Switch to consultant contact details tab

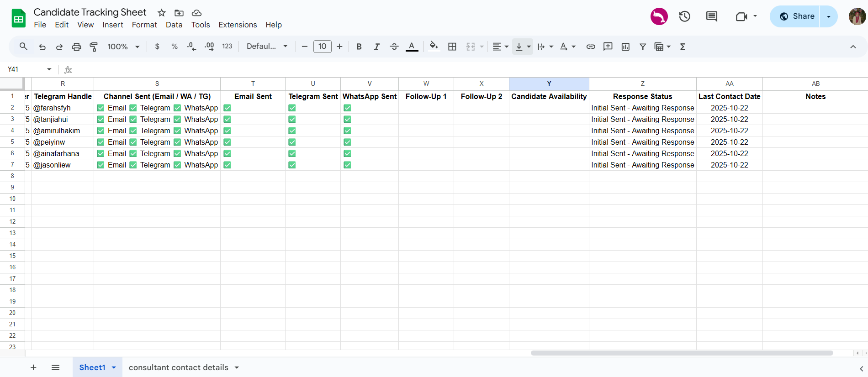point(178,367)
